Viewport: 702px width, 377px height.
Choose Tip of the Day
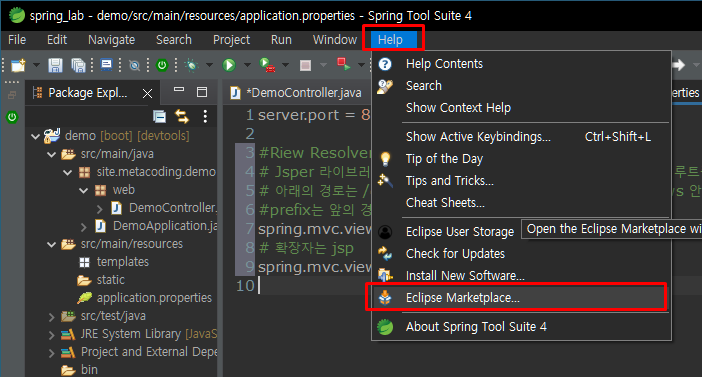point(522,159)
